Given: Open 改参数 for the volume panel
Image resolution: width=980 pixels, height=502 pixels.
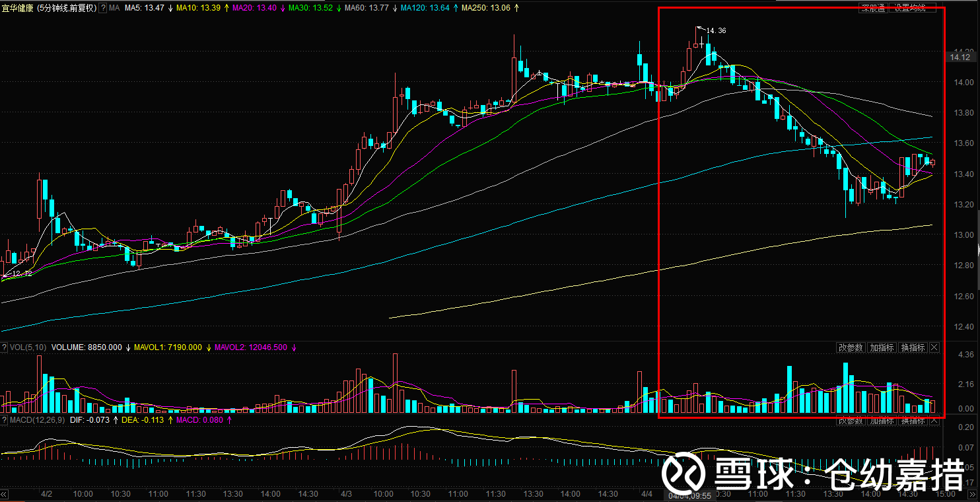Looking at the screenshot, I should (x=851, y=347).
